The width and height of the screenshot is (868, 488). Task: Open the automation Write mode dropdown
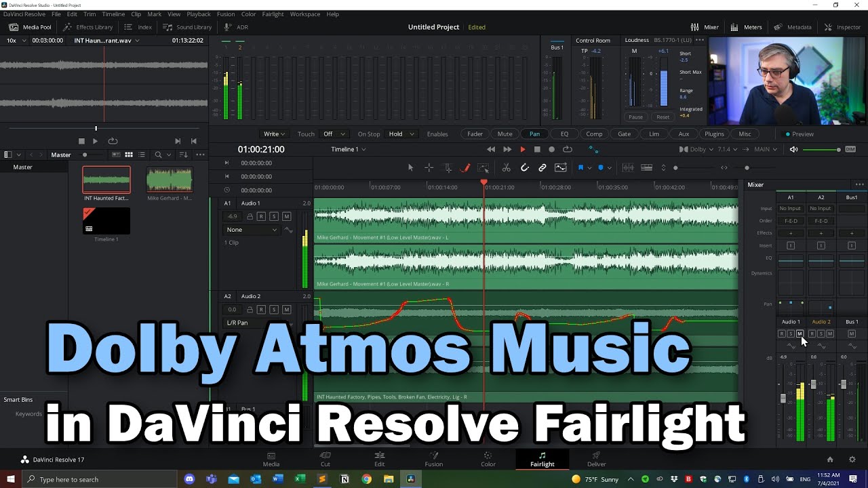pyautogui.click(x=273, y=134)
